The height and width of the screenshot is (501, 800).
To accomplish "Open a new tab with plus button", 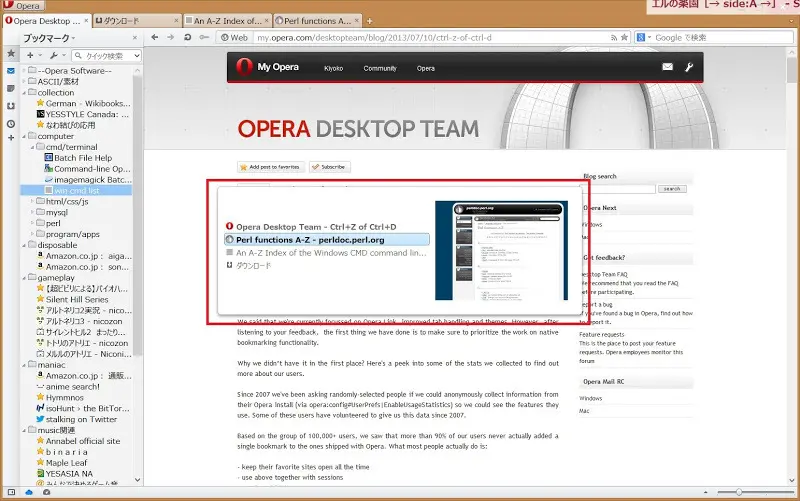I will [369, 21].
